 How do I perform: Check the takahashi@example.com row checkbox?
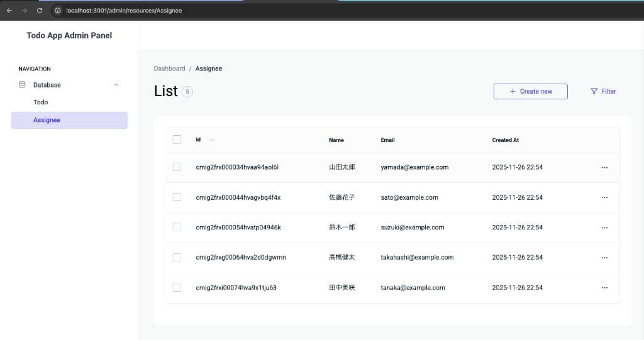pos(177,257)
